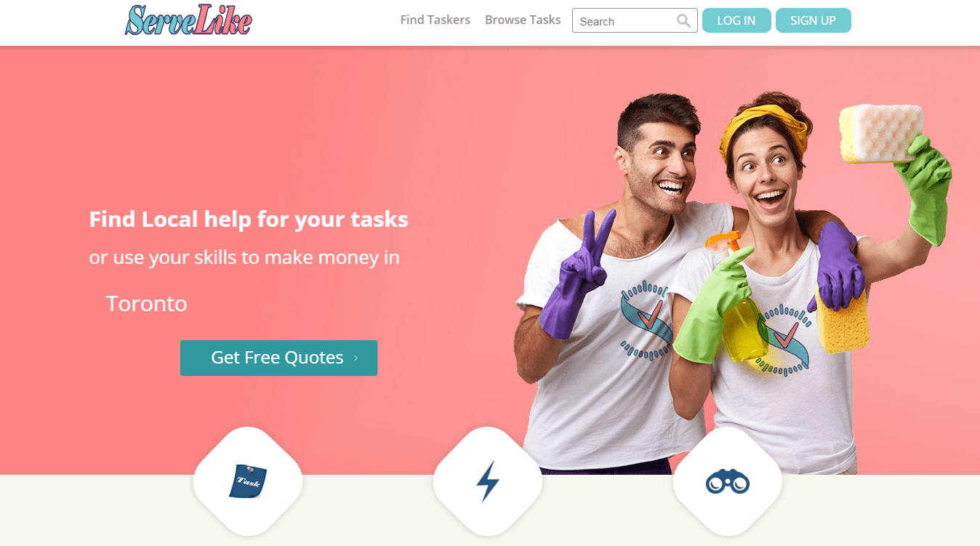Open the Find Taskers menu item

(x=435, y=20)
